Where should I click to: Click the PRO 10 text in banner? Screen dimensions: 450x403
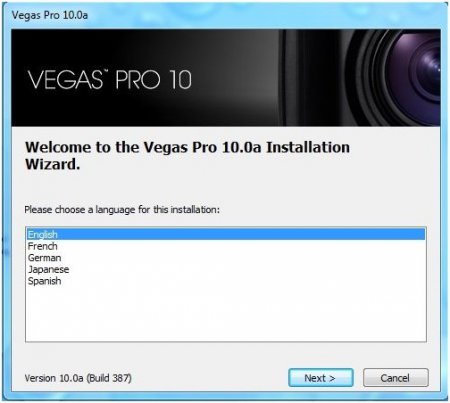pos(154,80)
